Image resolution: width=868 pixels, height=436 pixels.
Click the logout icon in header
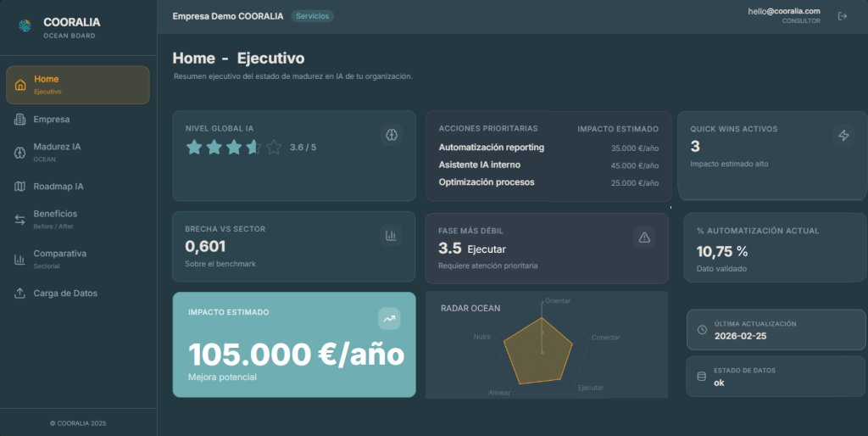[x=842, y=16]
